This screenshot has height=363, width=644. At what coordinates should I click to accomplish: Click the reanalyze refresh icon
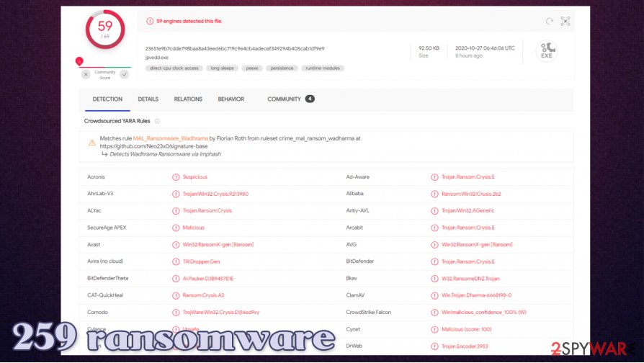tap(549, 21)
